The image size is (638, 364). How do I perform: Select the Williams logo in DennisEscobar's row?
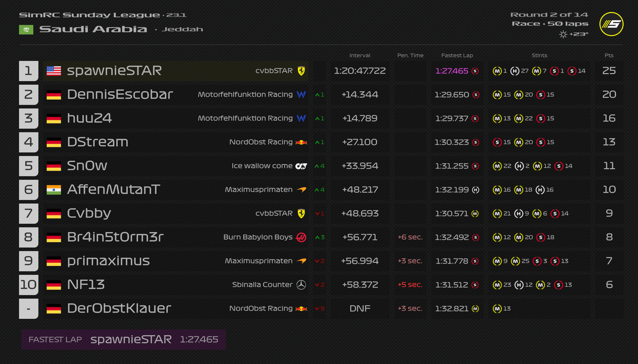[301, 94]
